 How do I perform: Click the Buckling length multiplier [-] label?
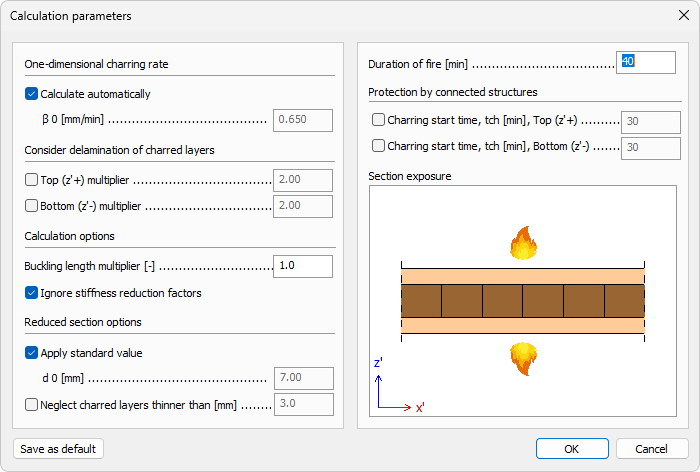coord(89,266)
